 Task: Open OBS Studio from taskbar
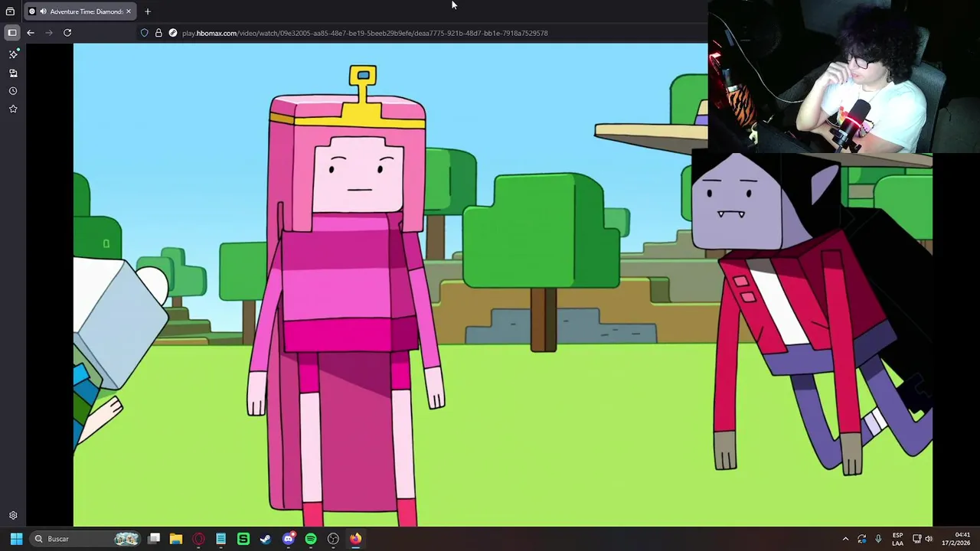coord(333,539)
